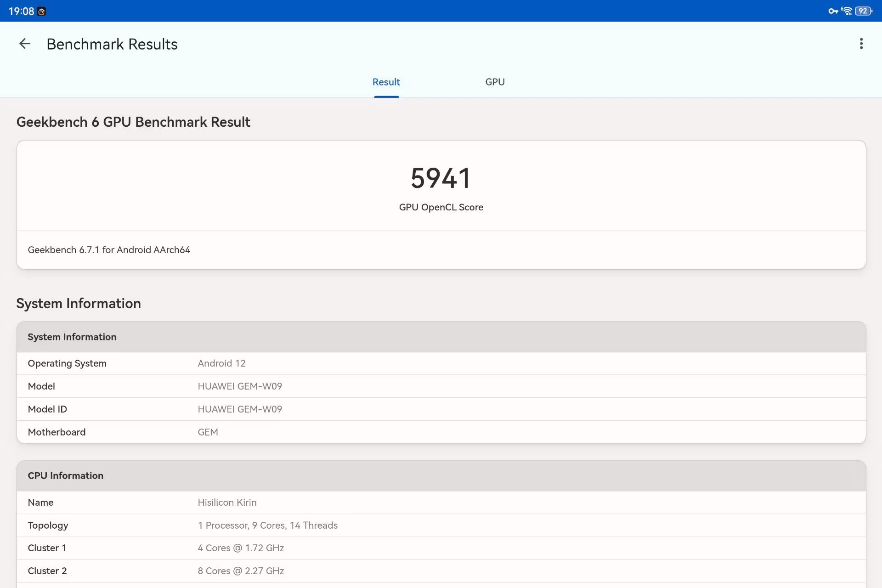Switch to the GPU tab

(495, 82)
